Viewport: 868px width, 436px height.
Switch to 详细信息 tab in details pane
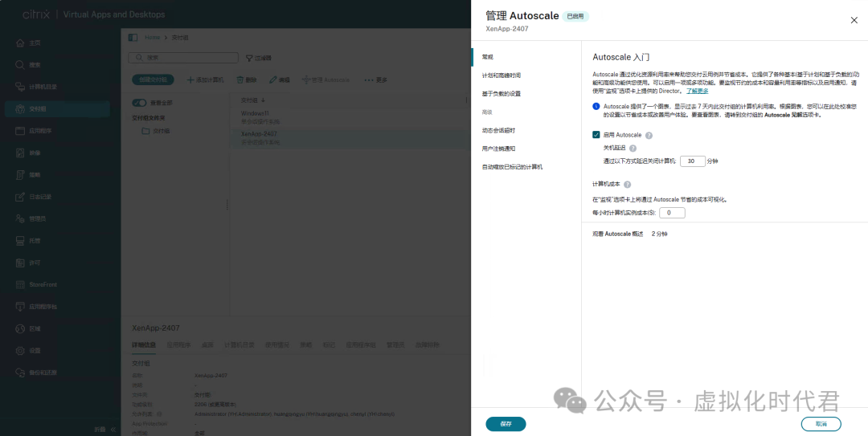(x=143, y=344)
